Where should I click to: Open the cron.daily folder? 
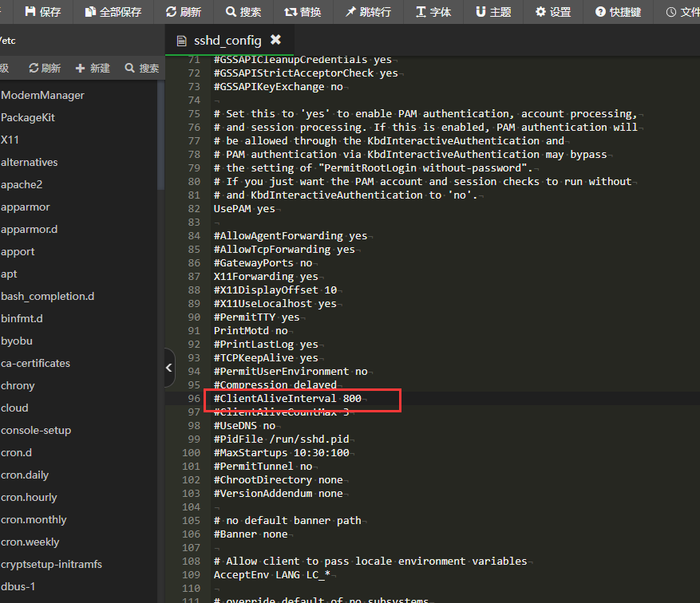(x=25, y=475)
